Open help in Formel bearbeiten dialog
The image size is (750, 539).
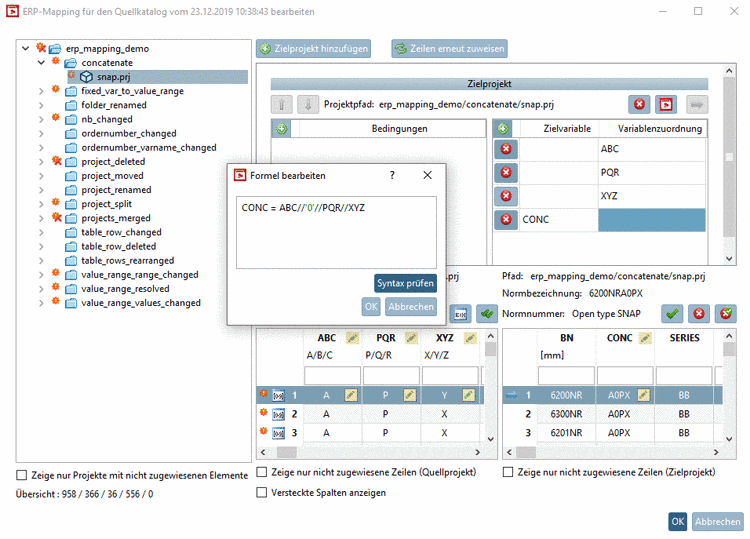[392, 176]
